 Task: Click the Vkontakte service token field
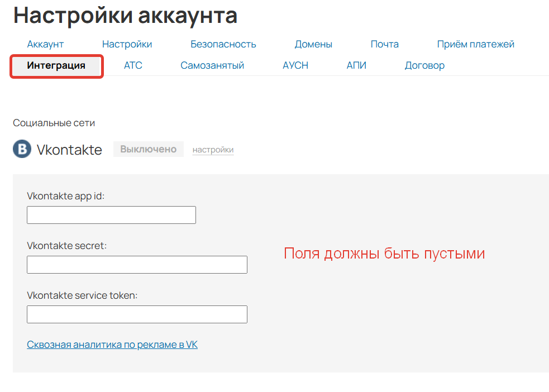coord(137,314)
